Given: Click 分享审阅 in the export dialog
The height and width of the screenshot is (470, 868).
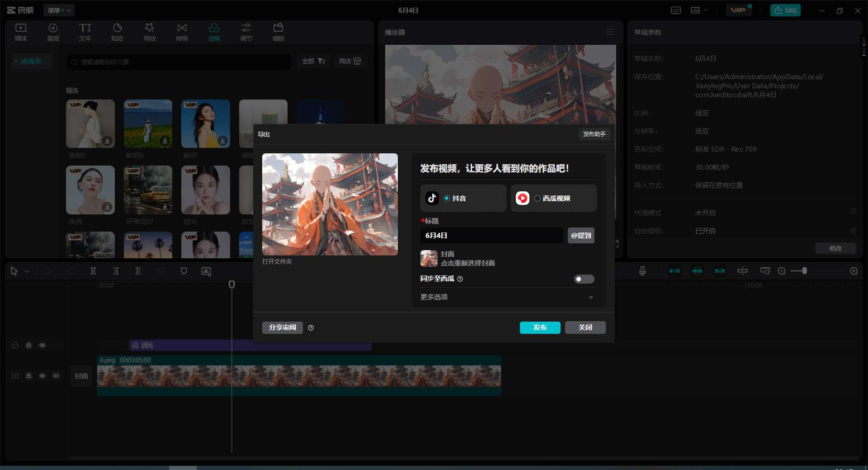Looking at the screenshot, I should tap(282, 328).
